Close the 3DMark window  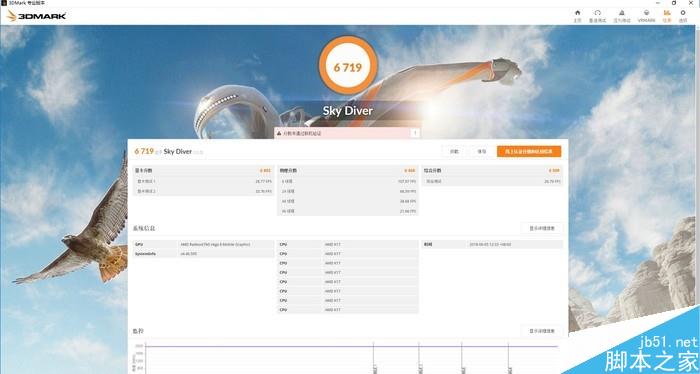pyautogui.click(x=691, y=3)
